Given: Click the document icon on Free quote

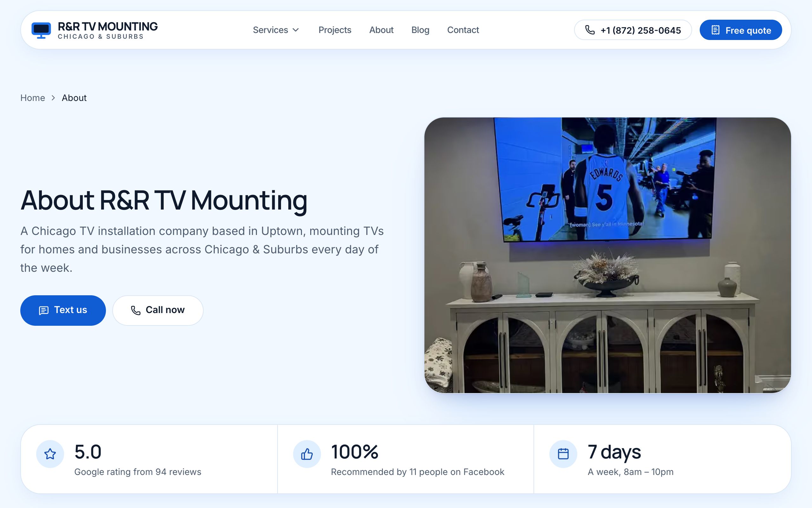Looking at the screenshot, I should (x=715, y=30).
